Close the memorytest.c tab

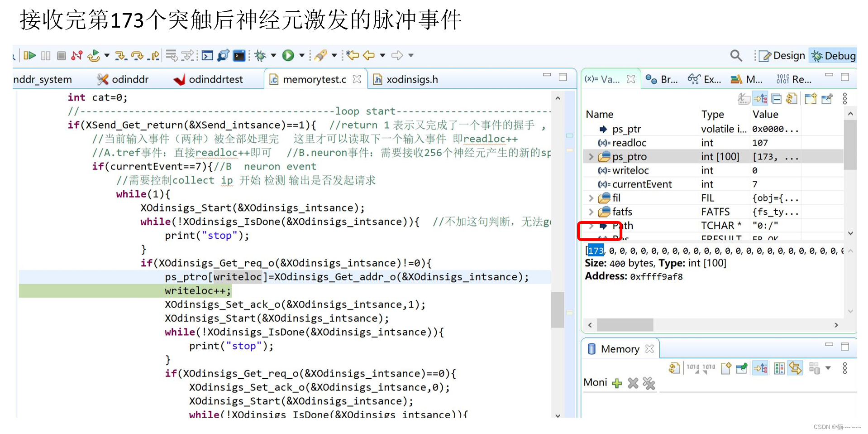pos(357,79)
